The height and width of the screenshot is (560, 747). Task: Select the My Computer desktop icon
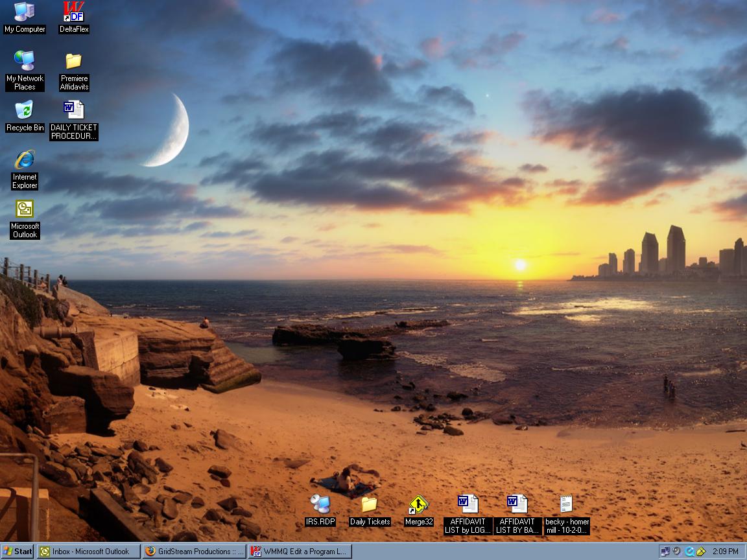click(x=25, y=12)
